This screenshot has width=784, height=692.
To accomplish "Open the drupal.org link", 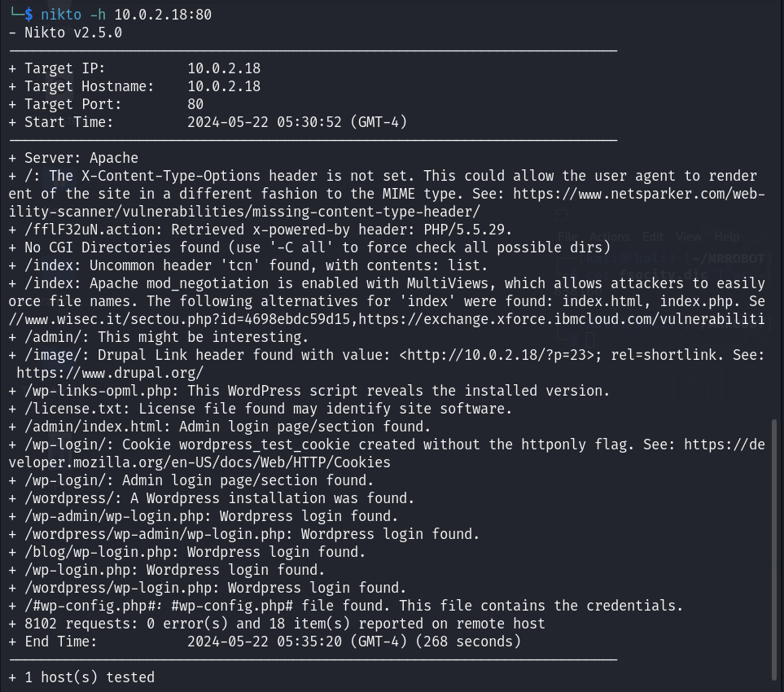I will [x=110, y=373].
